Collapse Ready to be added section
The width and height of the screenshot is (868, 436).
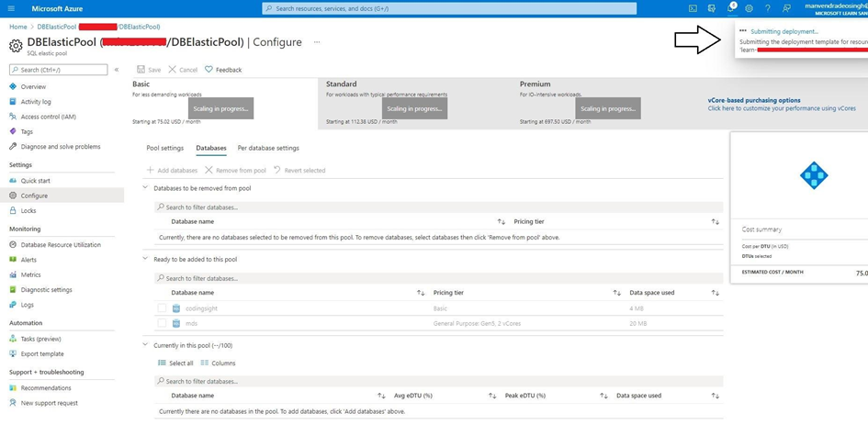(146, 259)
